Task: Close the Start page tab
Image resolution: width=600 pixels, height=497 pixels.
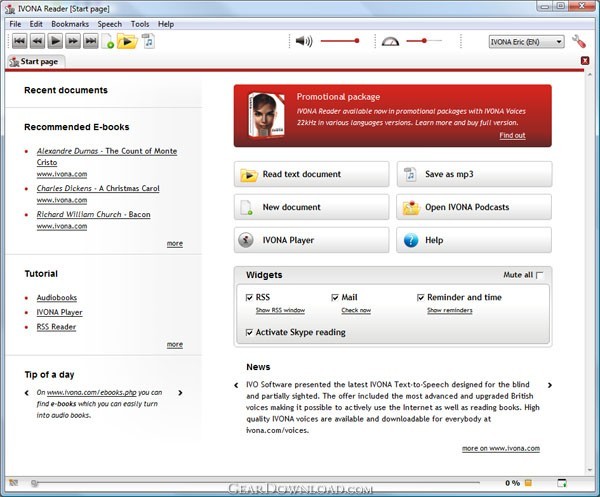Action: [x=585, y=60]
